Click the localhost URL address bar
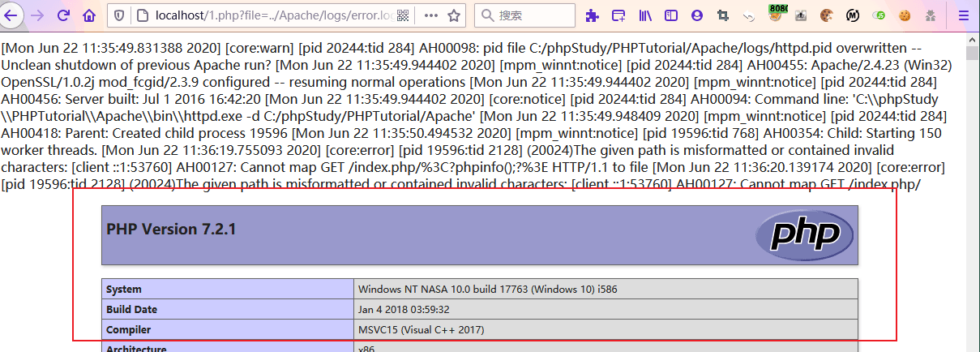The image size is (980, 352). coord(259,15)
